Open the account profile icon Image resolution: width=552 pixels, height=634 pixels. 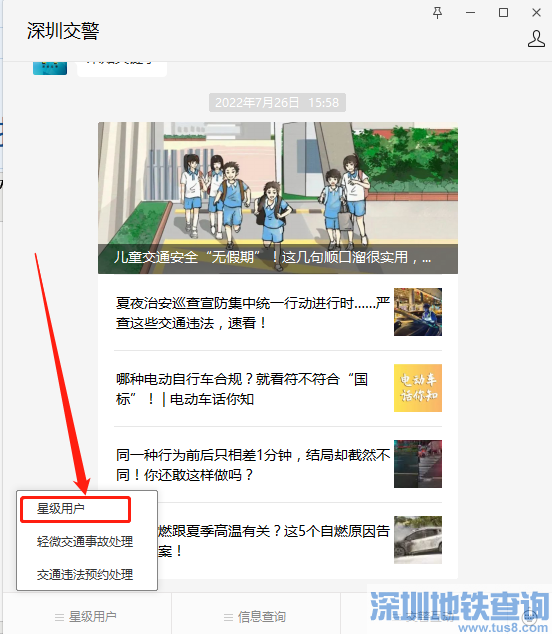coord(536,39)
